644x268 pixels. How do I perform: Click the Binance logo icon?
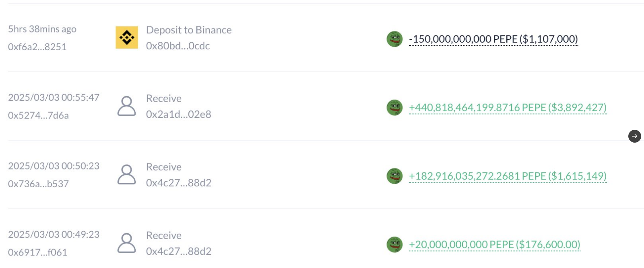click(127, 37)
